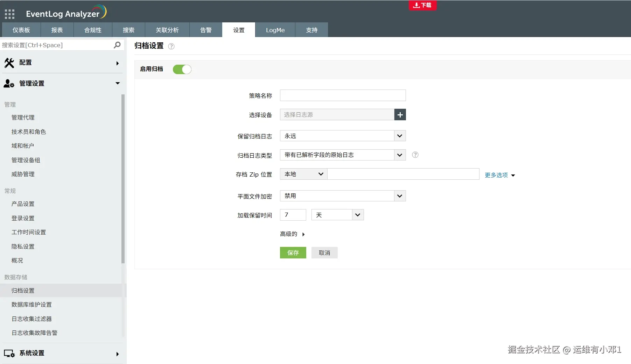Open 概况 in sidebar

17,260
